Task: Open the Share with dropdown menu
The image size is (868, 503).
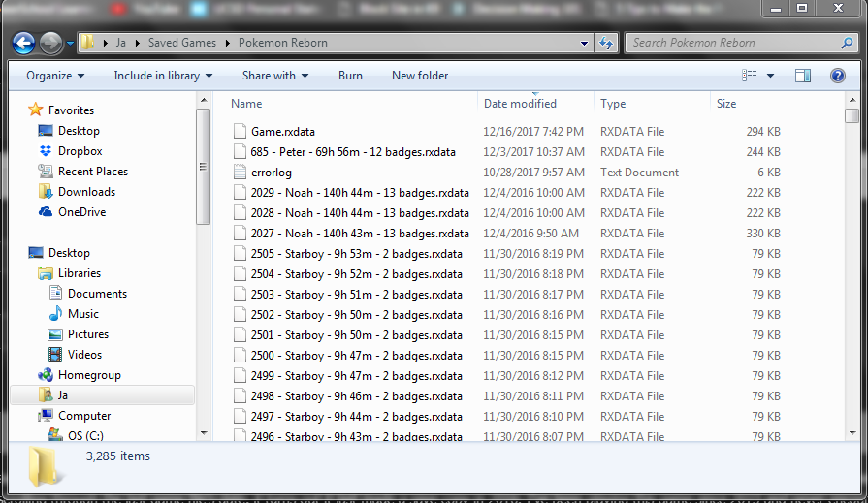Action: (275, 76)
